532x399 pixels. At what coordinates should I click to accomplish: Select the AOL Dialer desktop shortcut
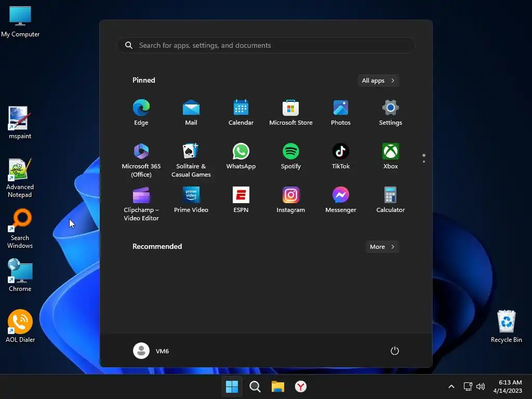click(20, 326)
